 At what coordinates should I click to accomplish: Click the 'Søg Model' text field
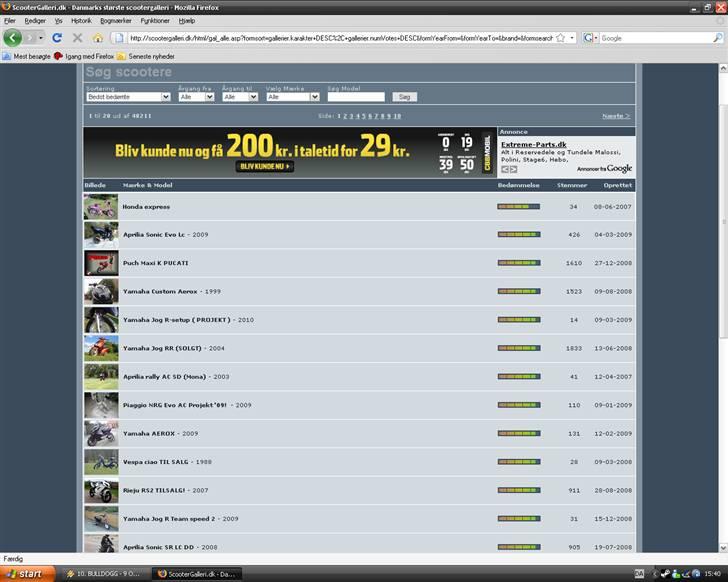click(x=355, y=97)
